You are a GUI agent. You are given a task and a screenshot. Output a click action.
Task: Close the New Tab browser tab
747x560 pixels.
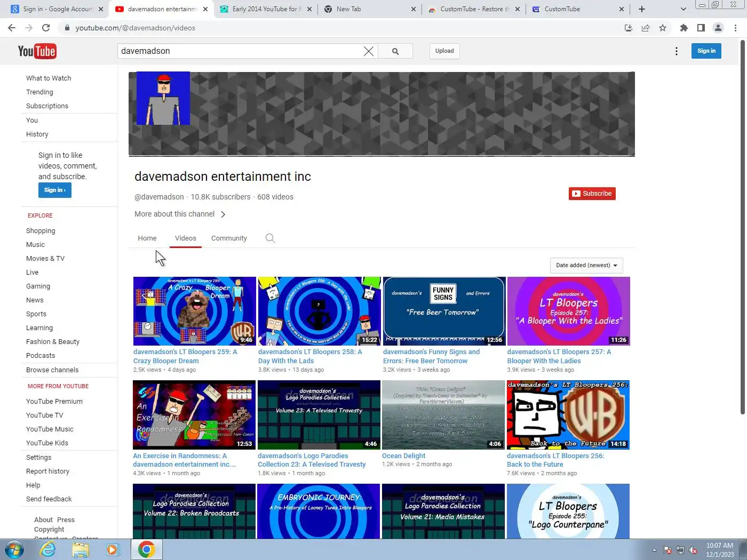tap(414, 9)
